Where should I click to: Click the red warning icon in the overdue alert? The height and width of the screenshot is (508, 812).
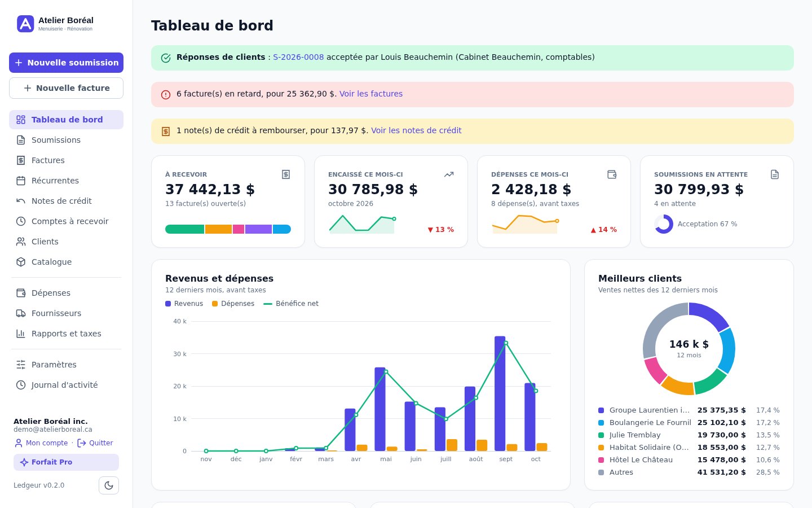[x=166, y=95]
